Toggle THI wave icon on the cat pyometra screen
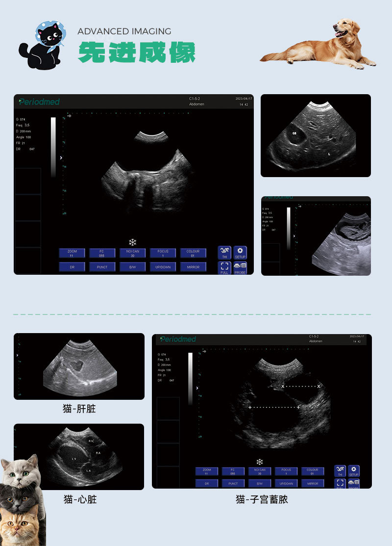 tap(340, 471)
